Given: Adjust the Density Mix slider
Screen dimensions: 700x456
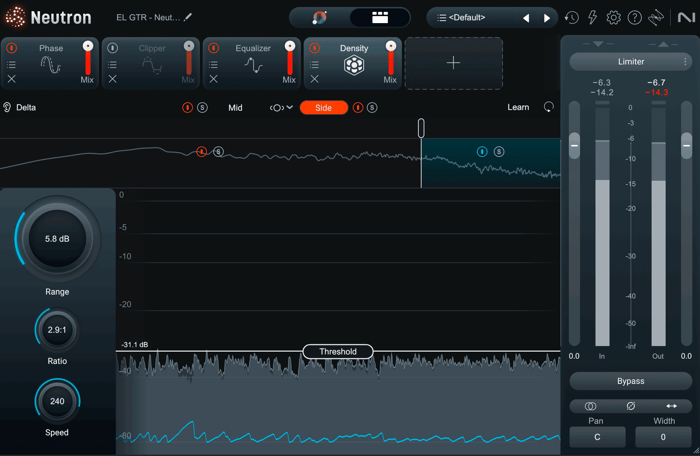Looking at the screenshot, I should point(391,58).
